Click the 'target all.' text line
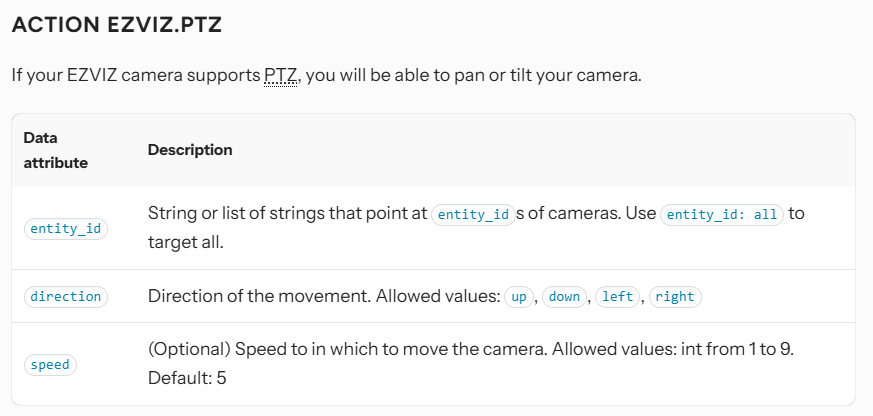The height and width of the screenshot is (416, 873). point(186,242)
